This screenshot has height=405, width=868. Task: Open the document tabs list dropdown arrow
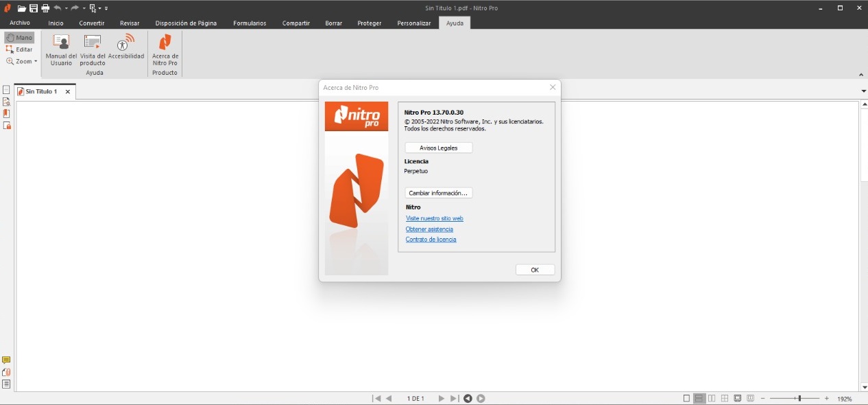tap(864, 91)
